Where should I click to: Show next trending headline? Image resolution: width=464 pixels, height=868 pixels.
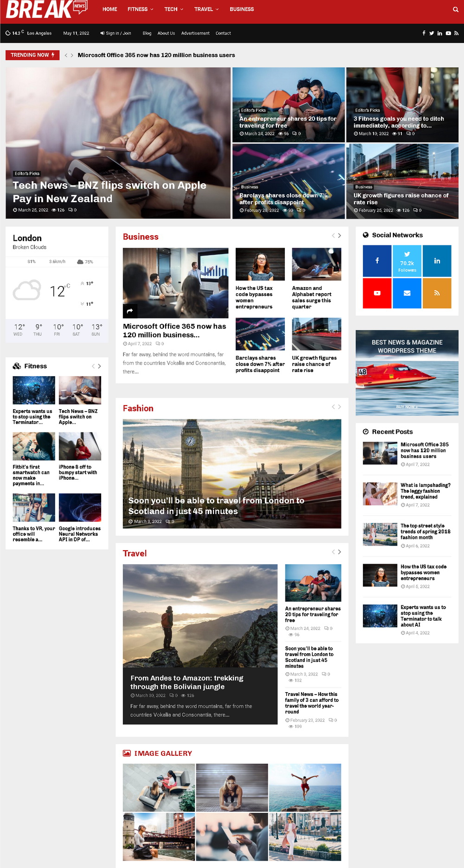point(72,55)
